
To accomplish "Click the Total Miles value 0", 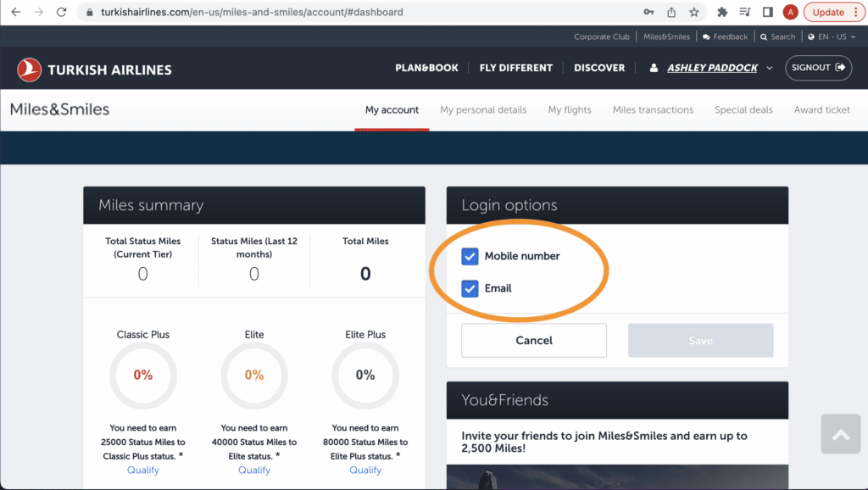I will coord(365,274).
